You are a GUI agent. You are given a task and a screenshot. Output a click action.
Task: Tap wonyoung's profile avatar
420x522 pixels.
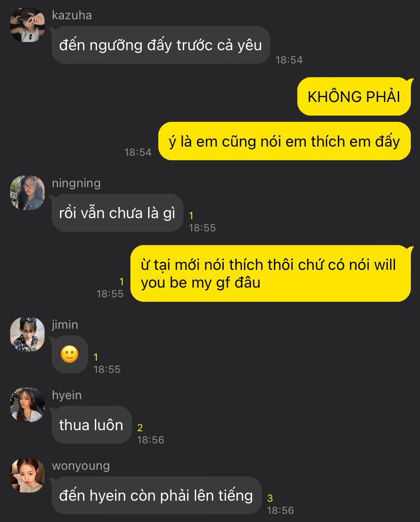pyautogui.click(x=27, y=475)
